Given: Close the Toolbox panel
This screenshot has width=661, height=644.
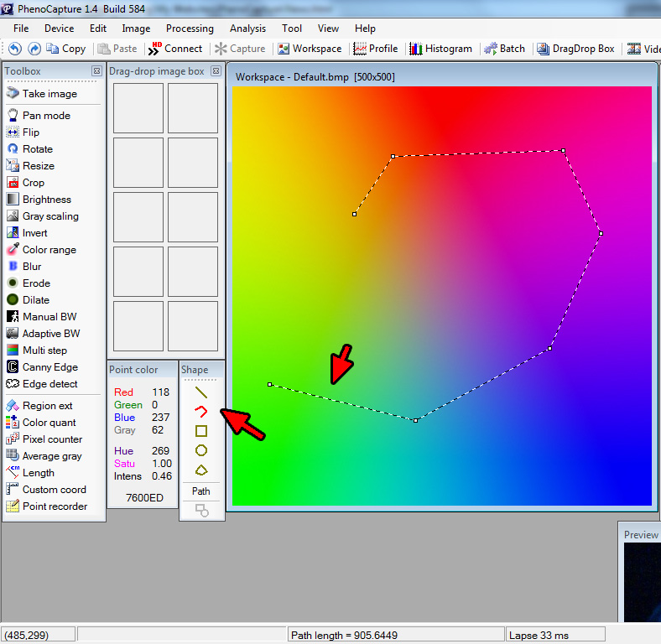Looking at the screenshot, I should click(x=96, y=71).
